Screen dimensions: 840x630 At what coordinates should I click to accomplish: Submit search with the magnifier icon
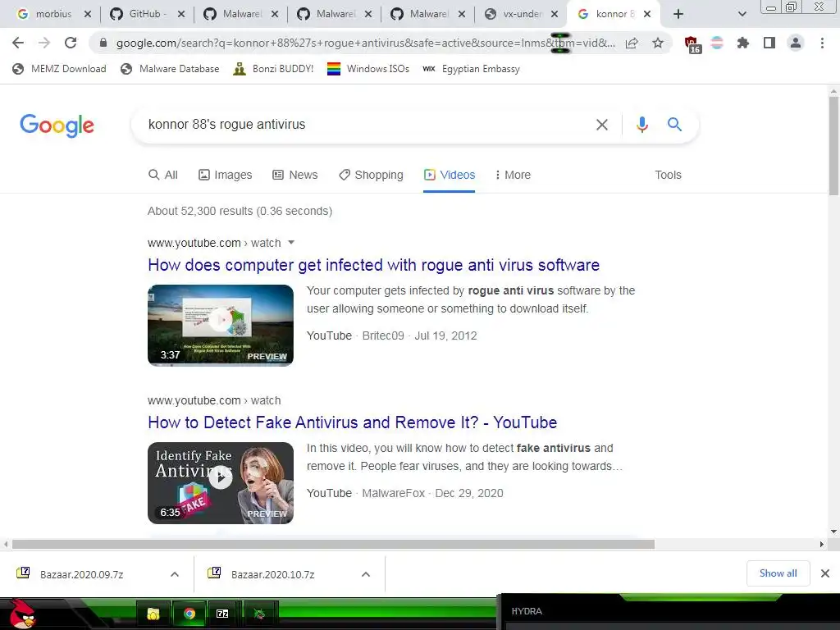(674, 125)
